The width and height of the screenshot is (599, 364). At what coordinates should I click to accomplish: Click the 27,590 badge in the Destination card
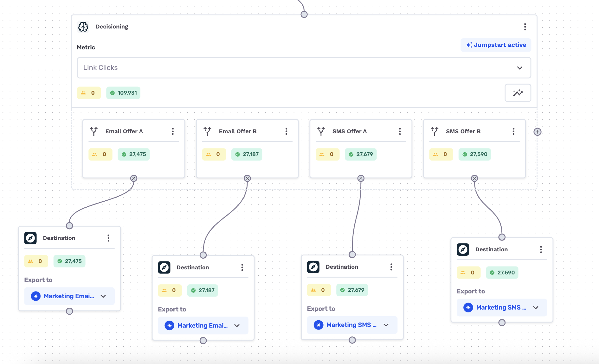coord(502,273)
